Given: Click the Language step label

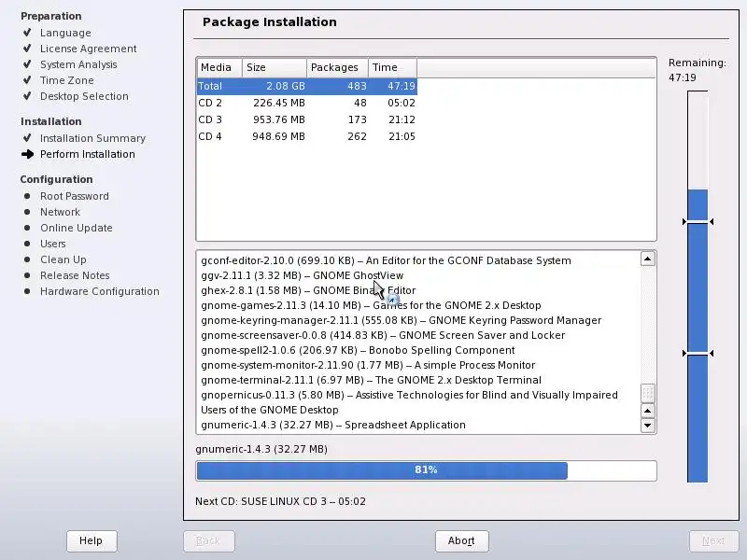Looking at the screenshot, I should (x=65, y=33).
